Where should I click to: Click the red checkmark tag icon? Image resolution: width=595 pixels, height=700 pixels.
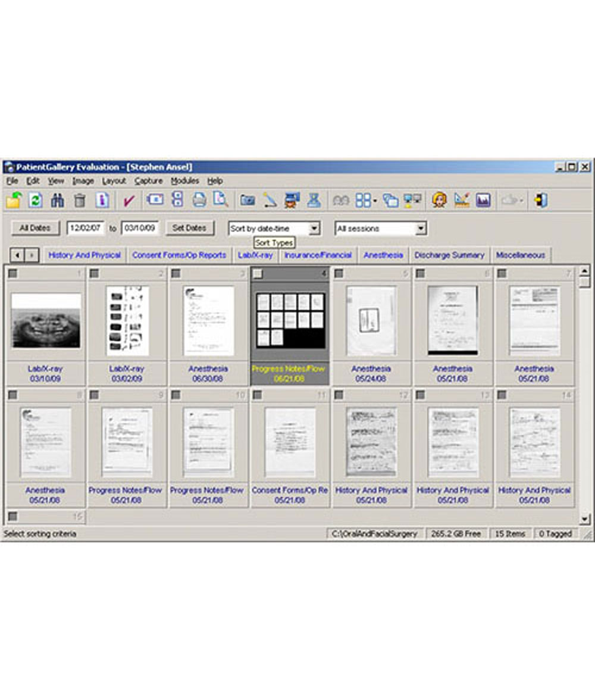tap(129, 201)
